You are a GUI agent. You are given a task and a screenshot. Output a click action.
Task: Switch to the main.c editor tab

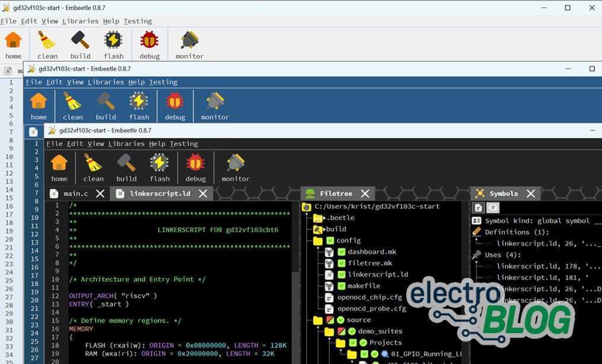click(75, 194)
